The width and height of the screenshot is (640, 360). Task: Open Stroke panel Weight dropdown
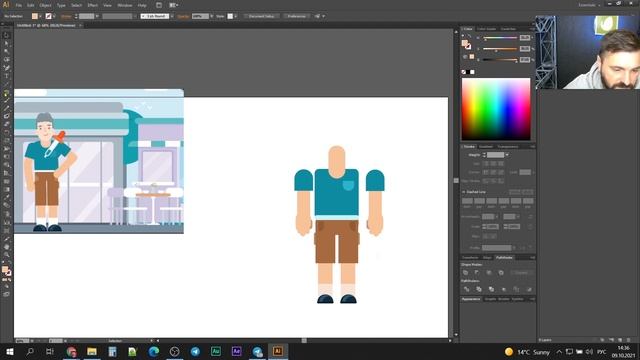pos(507,155)
